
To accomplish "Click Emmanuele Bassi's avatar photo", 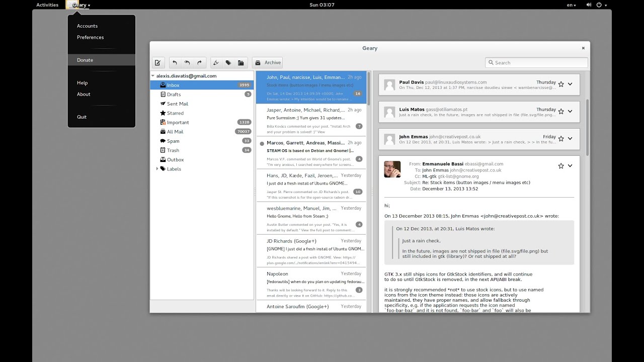I will (392, 169).
